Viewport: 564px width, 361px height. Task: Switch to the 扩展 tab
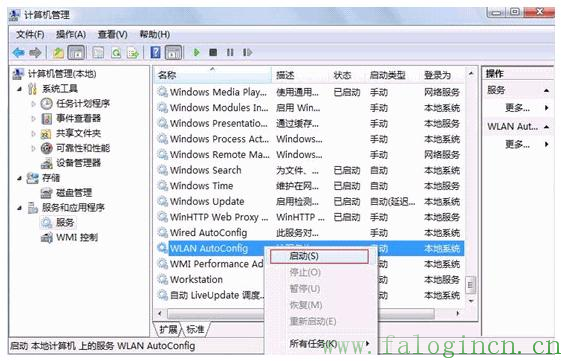[x=168, y=329]
